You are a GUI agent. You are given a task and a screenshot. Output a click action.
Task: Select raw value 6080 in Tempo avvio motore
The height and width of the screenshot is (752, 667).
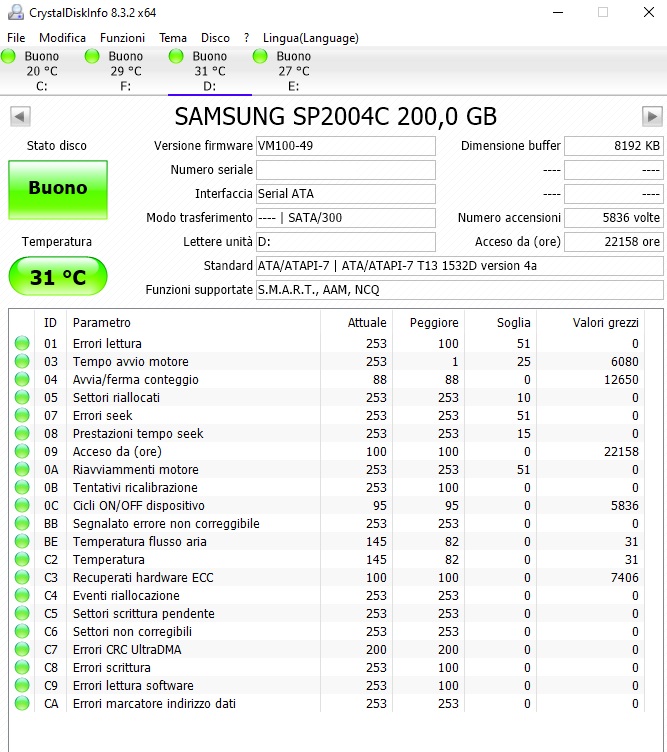pyautogui.click(x=625, y=362)
